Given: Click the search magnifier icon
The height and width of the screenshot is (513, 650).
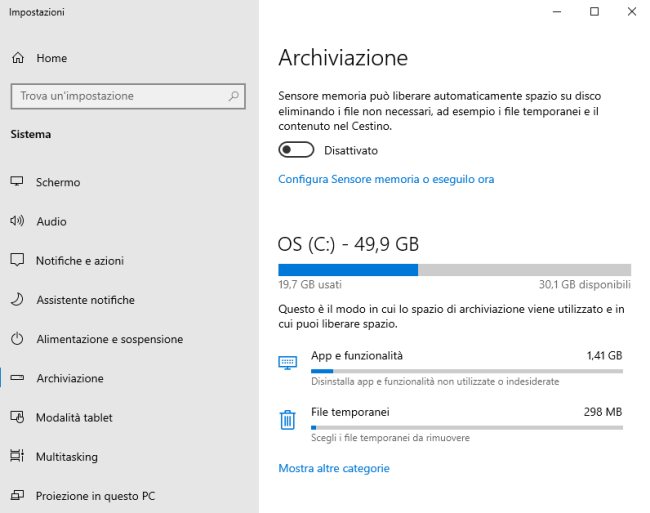Looking at the screenshot, I should [234, 96].
